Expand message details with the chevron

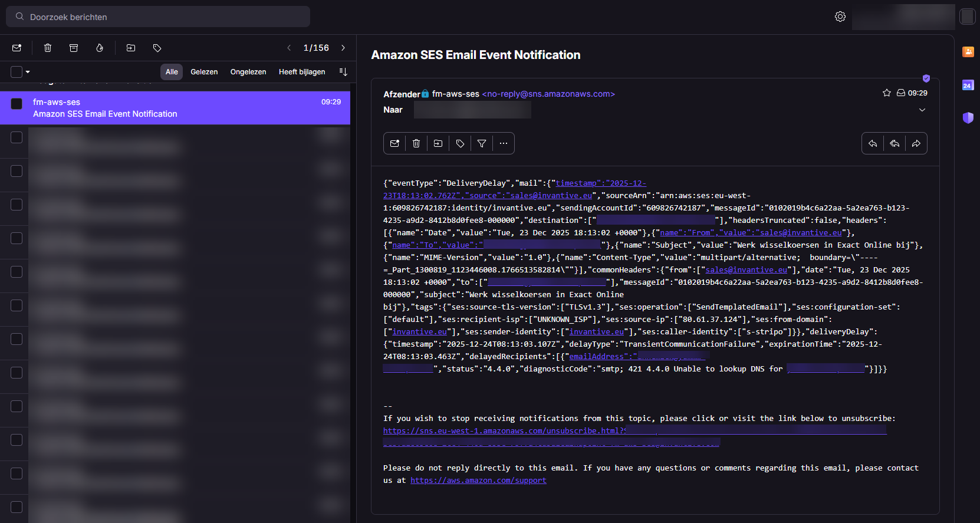click(x=922, y=110)
